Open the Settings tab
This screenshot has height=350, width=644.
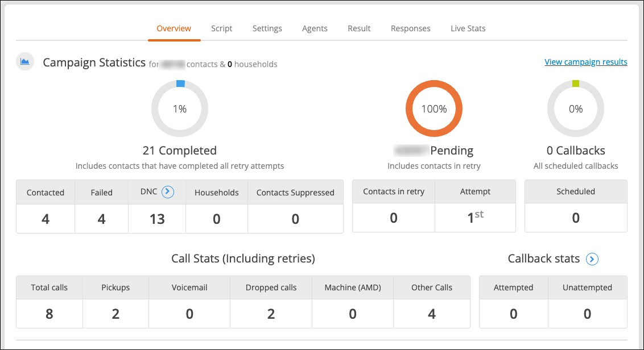(x=267, y=28)
